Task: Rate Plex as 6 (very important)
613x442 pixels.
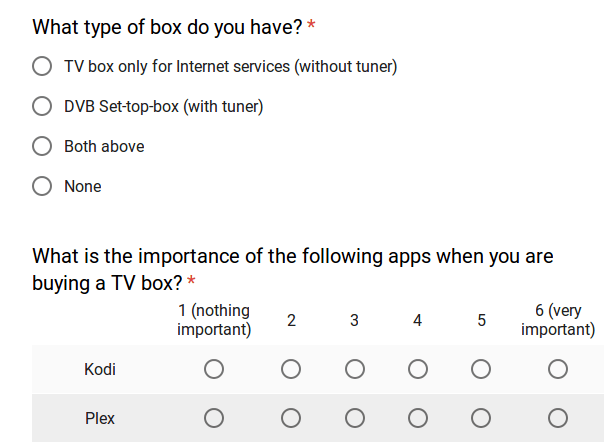Action: (558, 419)
